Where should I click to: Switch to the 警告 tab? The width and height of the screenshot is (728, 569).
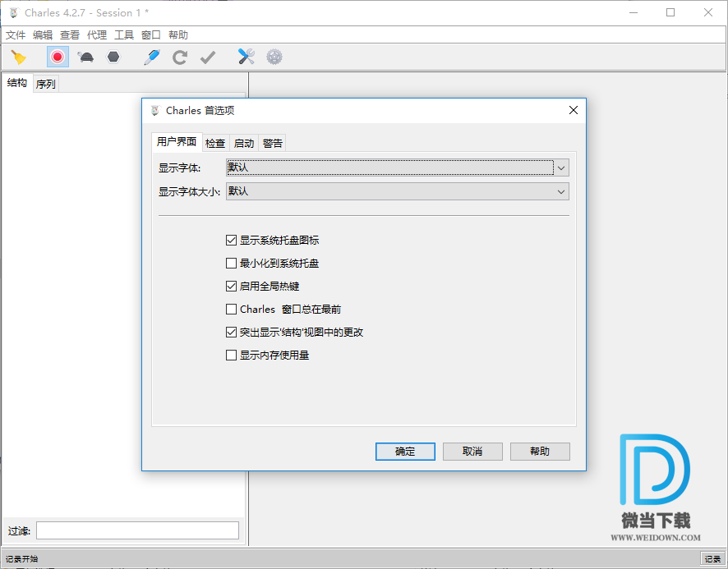(x=273, y=143)
